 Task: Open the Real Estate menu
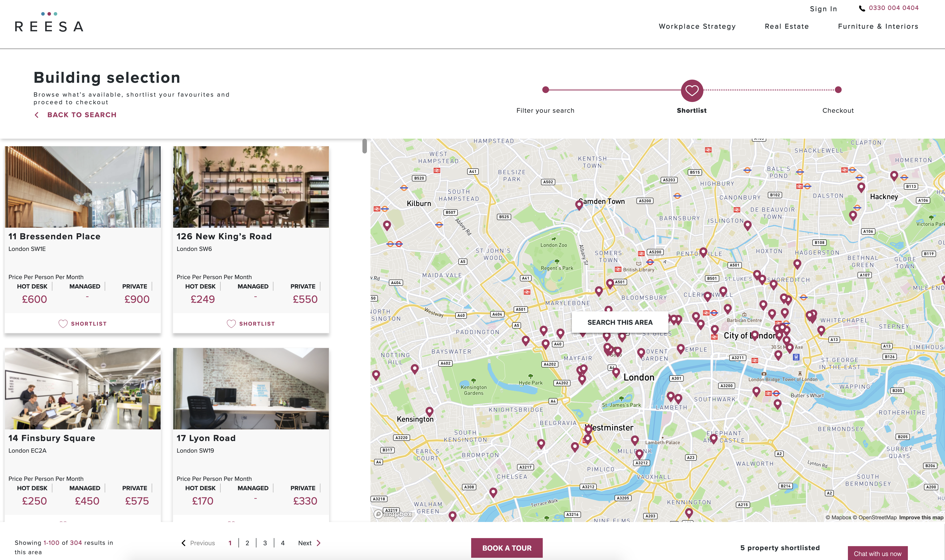787,26
